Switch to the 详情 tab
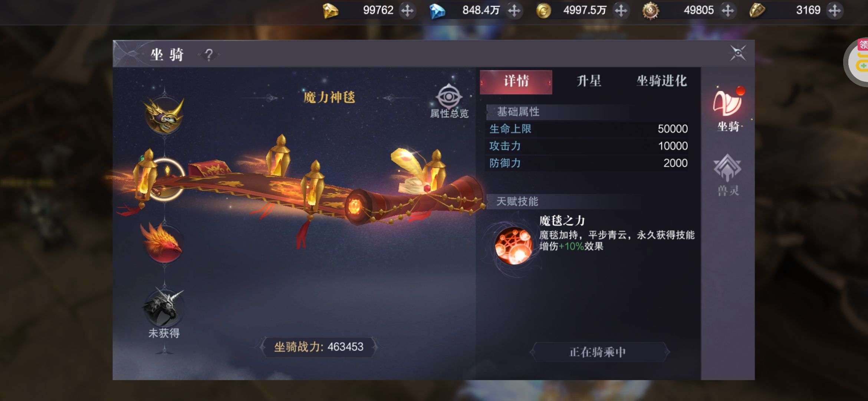 516,82
